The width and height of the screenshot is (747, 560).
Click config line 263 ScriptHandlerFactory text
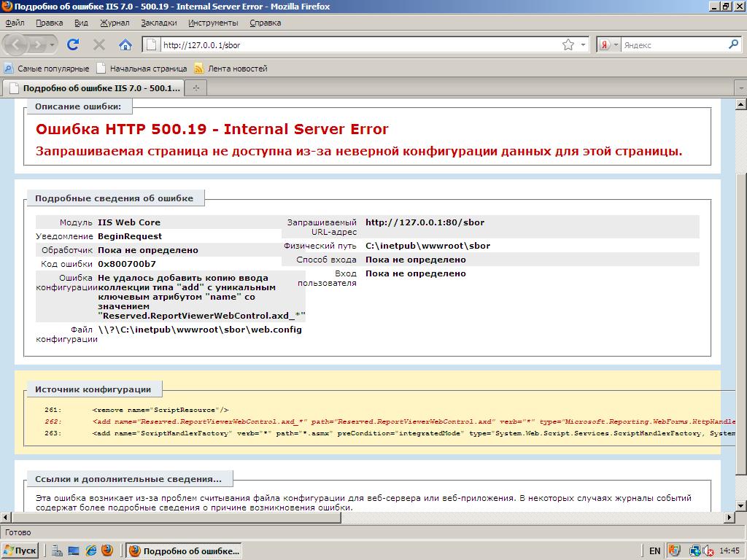(x=414, y=433)
